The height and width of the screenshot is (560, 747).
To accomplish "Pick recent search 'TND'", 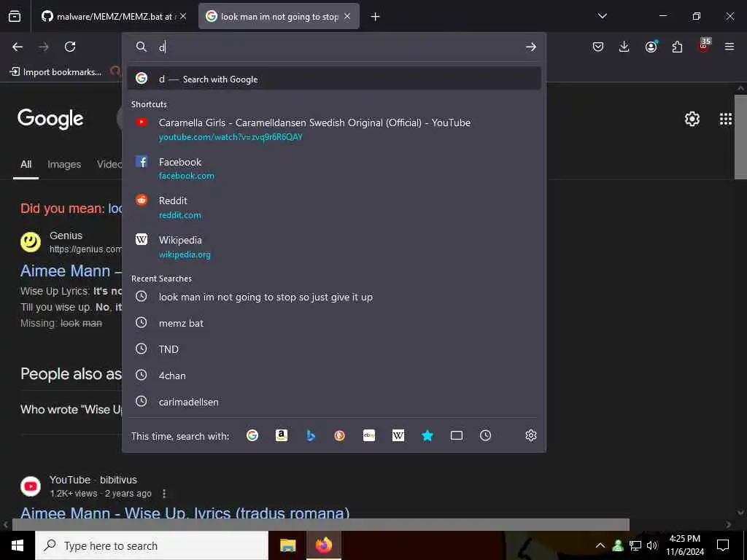I will coord(334,349).
